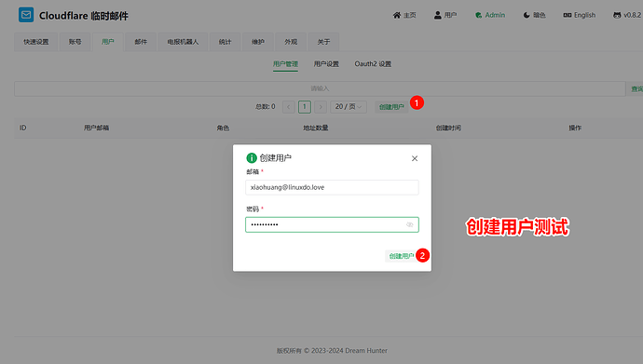The width and height of the screenshot is (643, 364).
Task: Open the user menu person icon
Action: coord(438,15)
